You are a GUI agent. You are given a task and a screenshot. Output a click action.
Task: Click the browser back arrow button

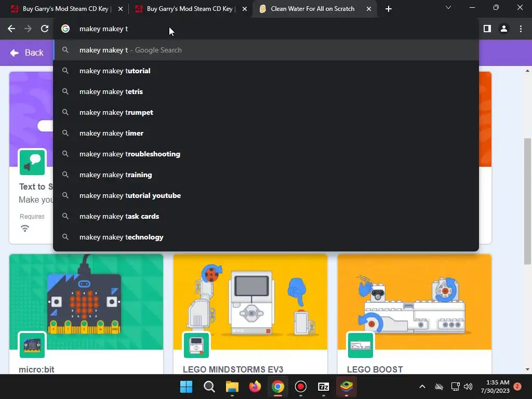[11, 29]
